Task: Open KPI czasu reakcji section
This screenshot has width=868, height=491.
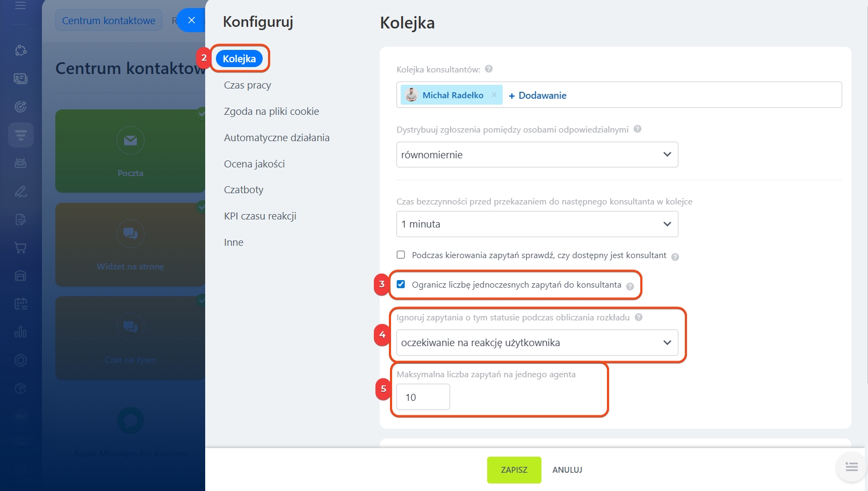Action: [x=261, y=216]
